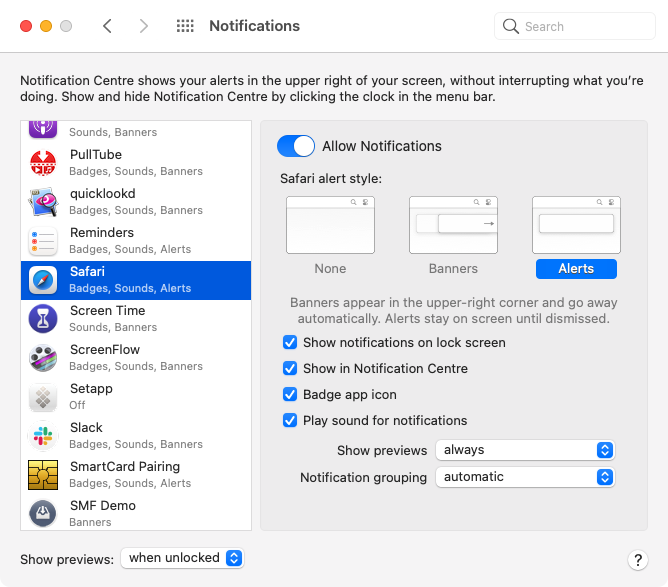Open Notification grouping 'automatic' dropdown
Screen dimensions: 668x587
coord(524,477)
